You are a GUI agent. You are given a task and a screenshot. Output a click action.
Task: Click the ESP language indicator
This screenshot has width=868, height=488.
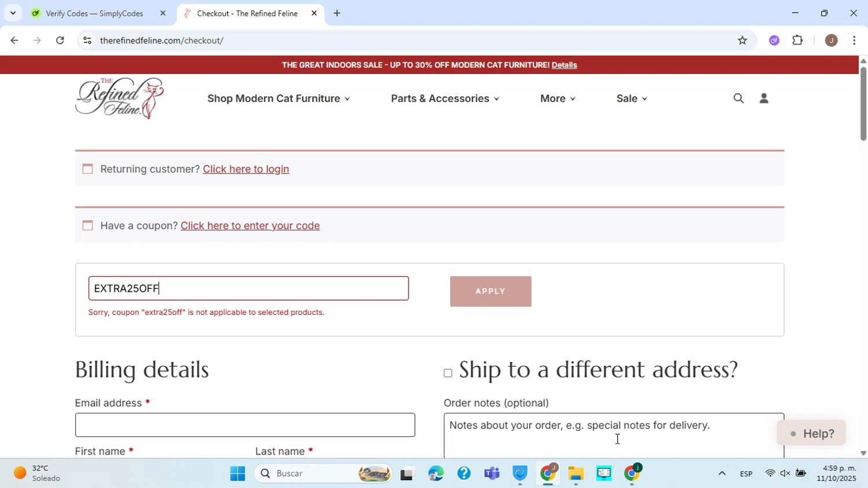pyautogui.click(x=746, y=474)
